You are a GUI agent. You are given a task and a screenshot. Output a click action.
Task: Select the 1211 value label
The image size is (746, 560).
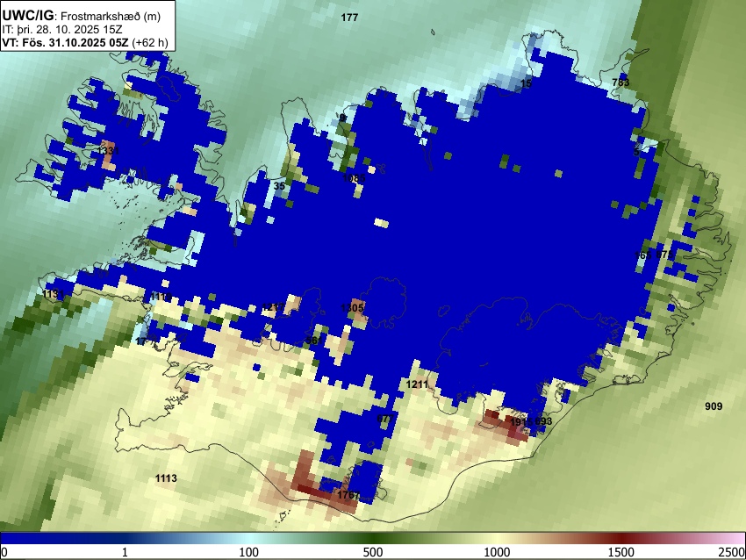[417, 384]
